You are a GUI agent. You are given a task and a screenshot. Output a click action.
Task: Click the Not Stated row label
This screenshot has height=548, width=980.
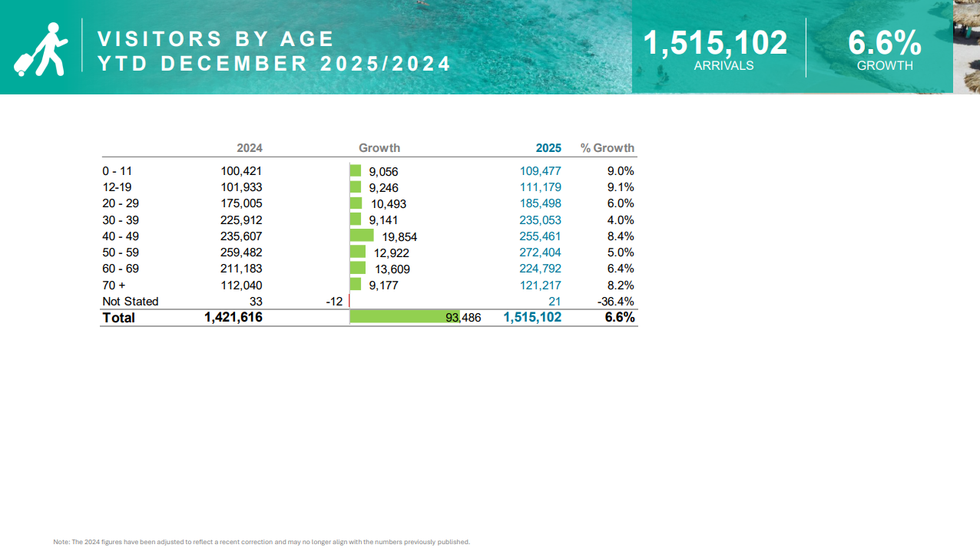[x=130, y=300]
